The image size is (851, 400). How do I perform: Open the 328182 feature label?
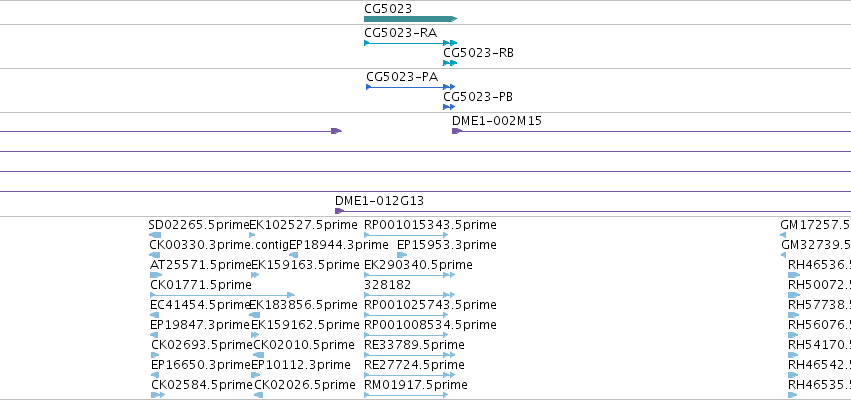pos(388,285)
